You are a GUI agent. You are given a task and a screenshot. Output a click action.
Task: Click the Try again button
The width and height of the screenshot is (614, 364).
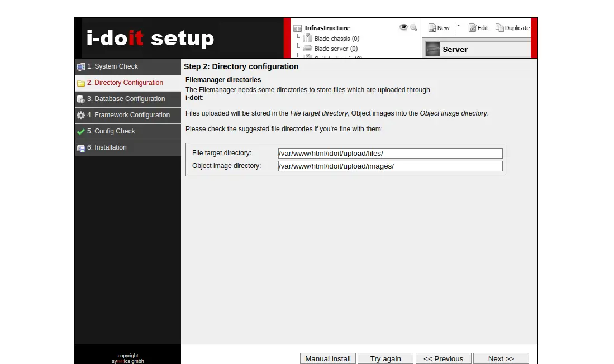[x=385, y=358]
